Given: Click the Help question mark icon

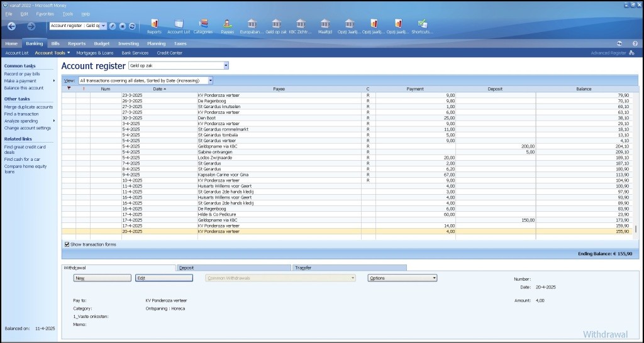Looking at the screenshot, I should (x=635, y=43).
